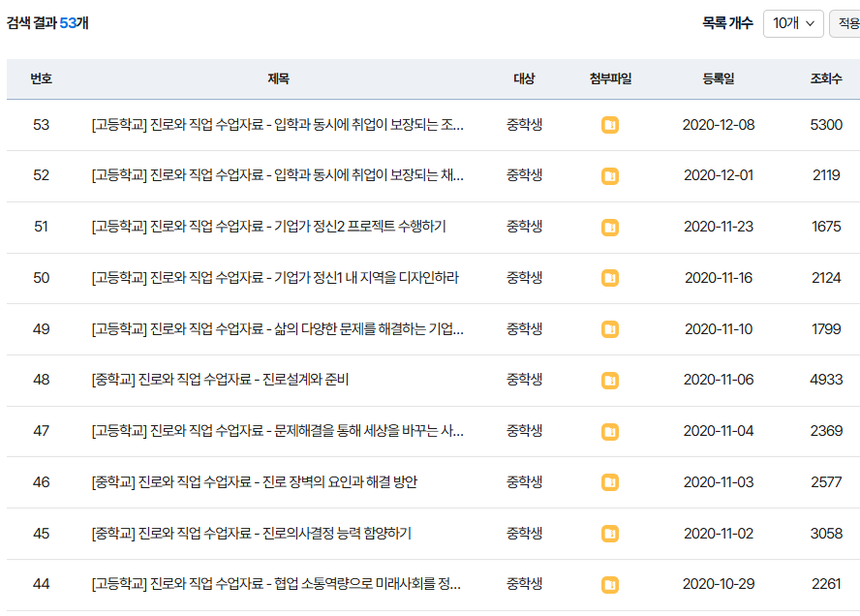Click view count 2119
This screenshot has width=860, height=616.
point(826,175)
